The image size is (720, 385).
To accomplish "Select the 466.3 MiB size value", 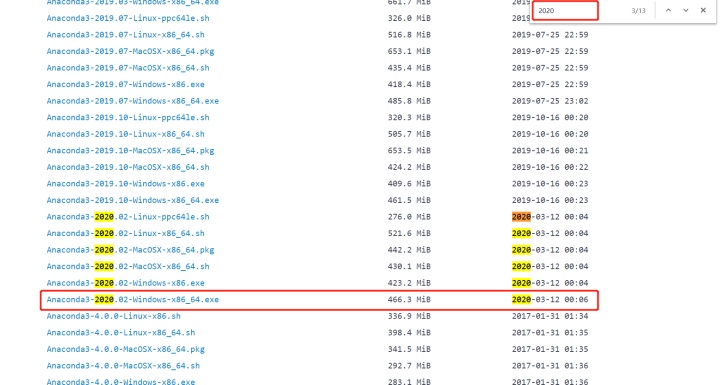I will coord(409,300).
